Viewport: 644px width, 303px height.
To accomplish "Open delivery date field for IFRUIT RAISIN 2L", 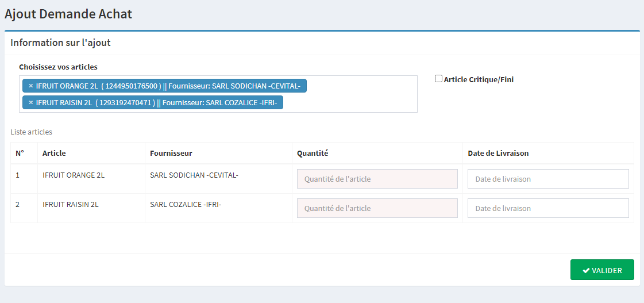I will [x=548, y=208].
